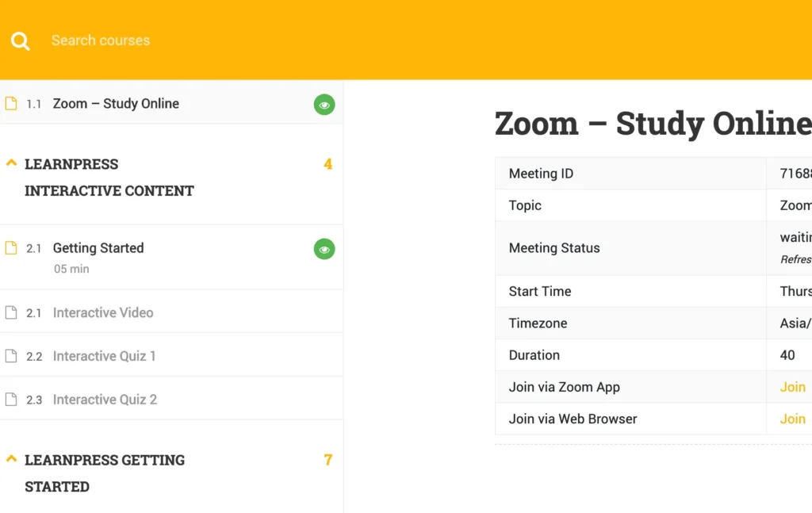Click the lesson number 1.1

[33, 104]
